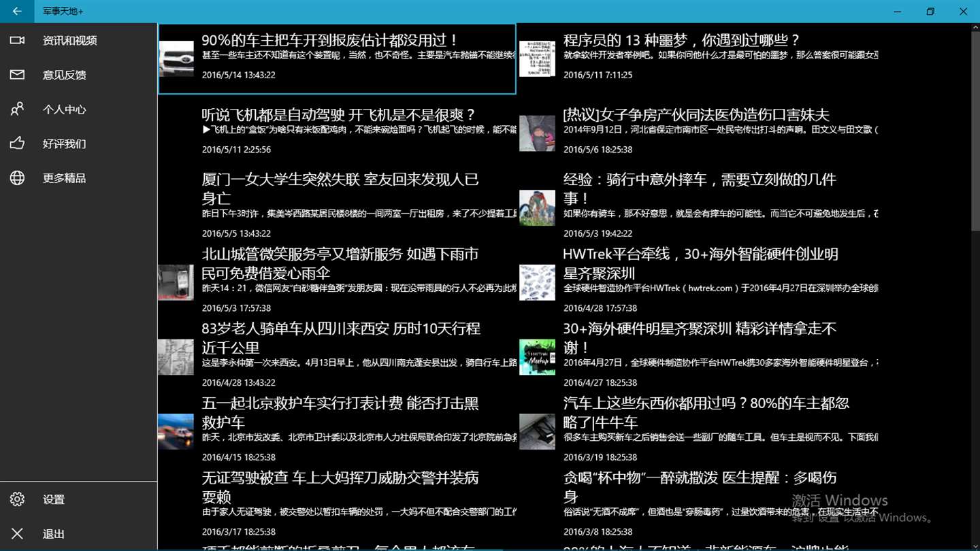Image resolution: width=980 pixels, height=551 pixels.
Task: Click the timestamp 2016/3/8 18:25:38
Action: tap(598, 532)
